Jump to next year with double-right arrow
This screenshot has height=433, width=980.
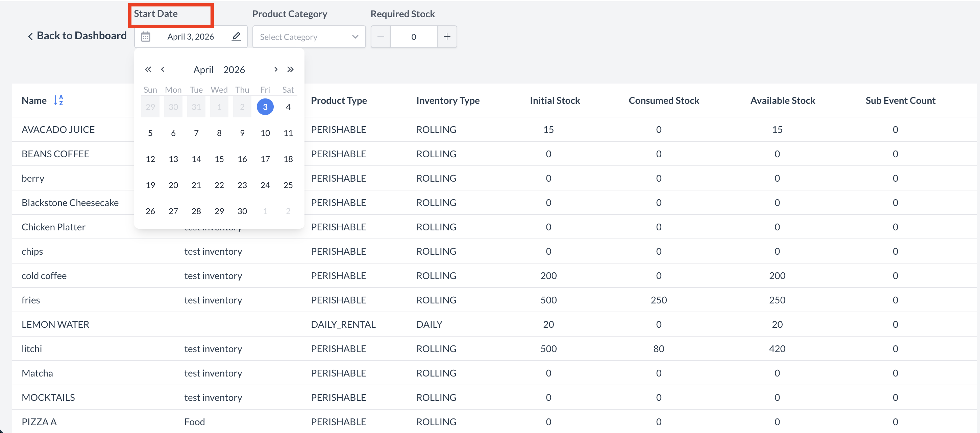pos(290,69)
